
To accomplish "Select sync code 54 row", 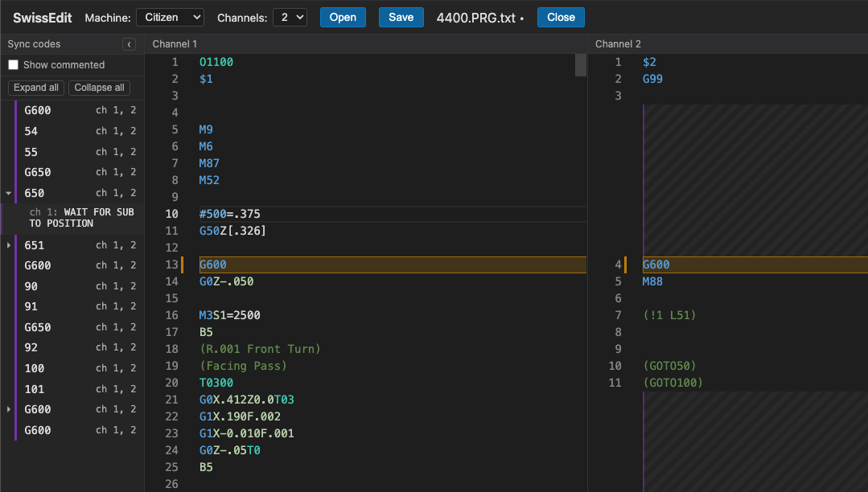I will (x=79, y=131).
